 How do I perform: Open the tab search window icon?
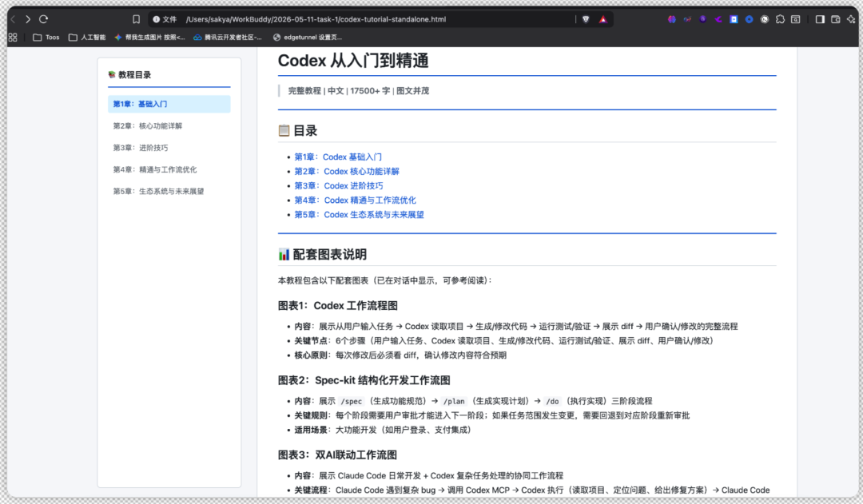[795, 19]
